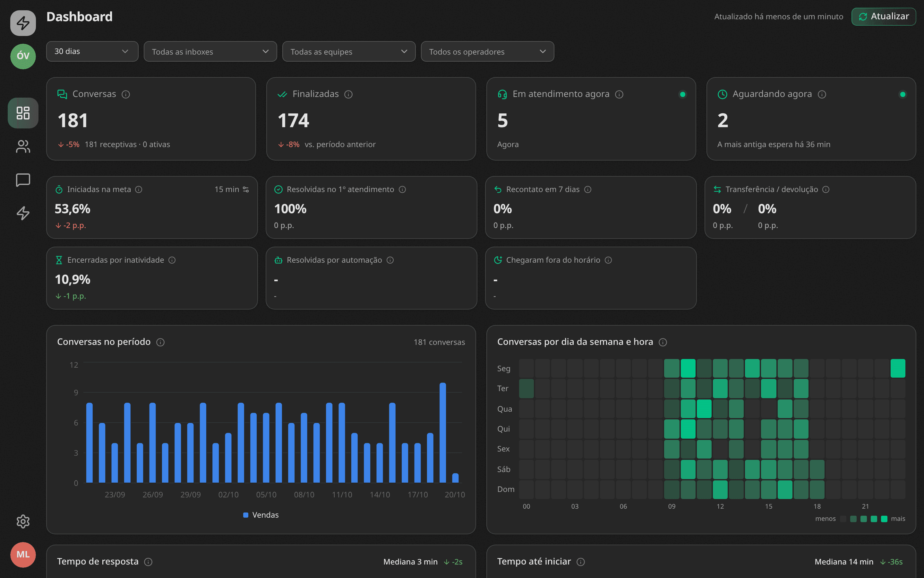Screen dimensions: 924x578
Task: Click the green ÓV workspace avatar
Action: (23, 56)
